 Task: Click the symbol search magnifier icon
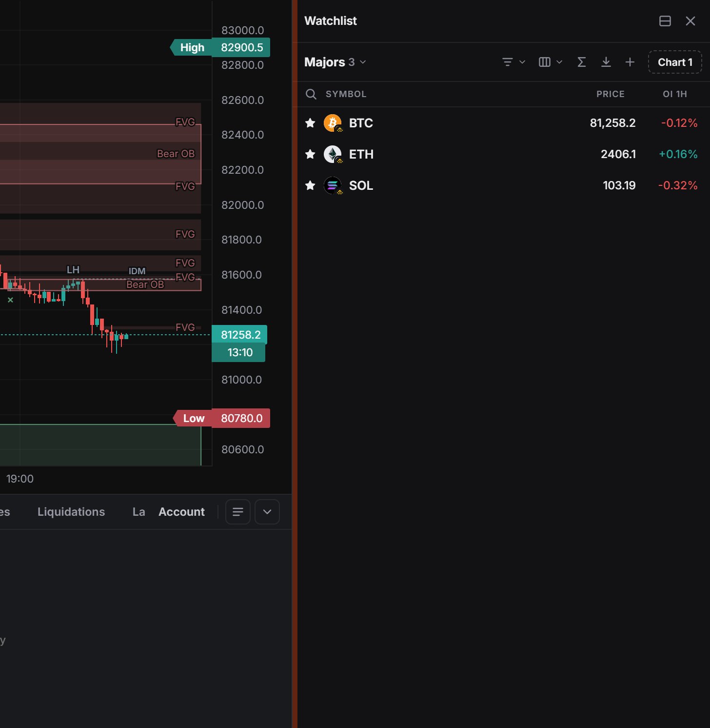(311, 94)
